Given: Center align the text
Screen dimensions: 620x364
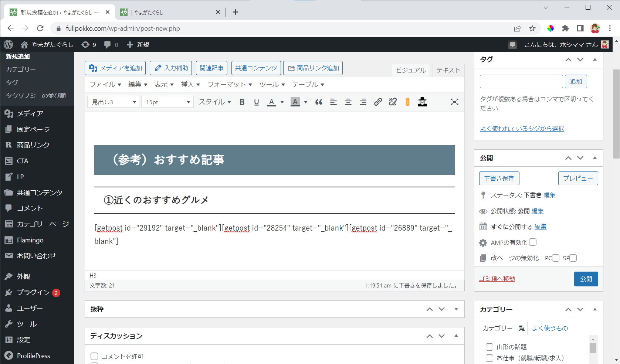Looking at the screenshot, I should tap(348, 102).
